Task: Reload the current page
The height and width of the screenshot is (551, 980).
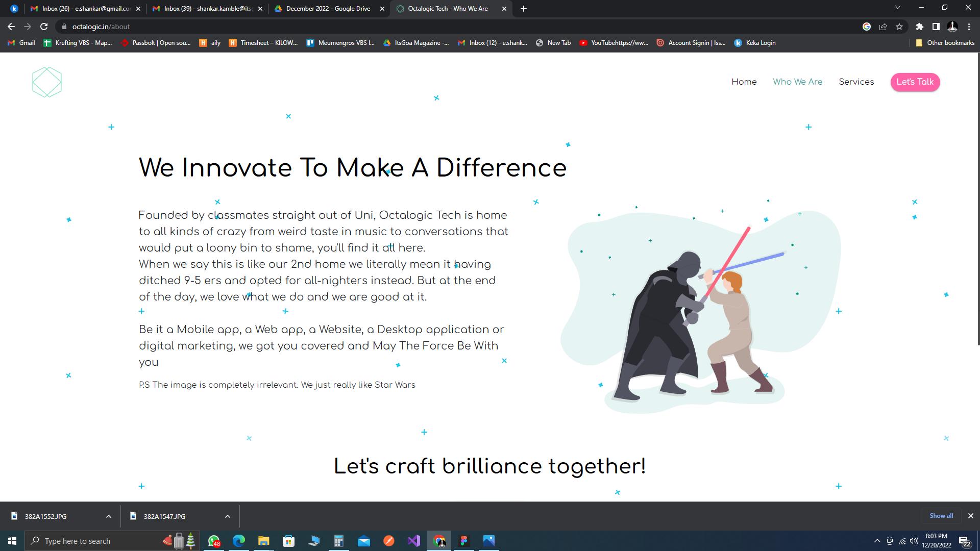Action: 44,27
